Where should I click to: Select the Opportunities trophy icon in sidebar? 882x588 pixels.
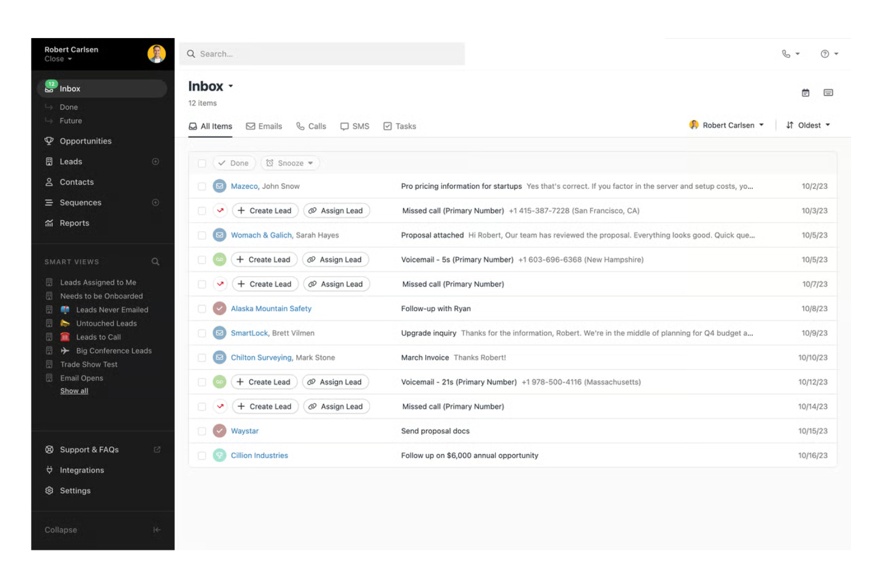[x=49, y=141]
